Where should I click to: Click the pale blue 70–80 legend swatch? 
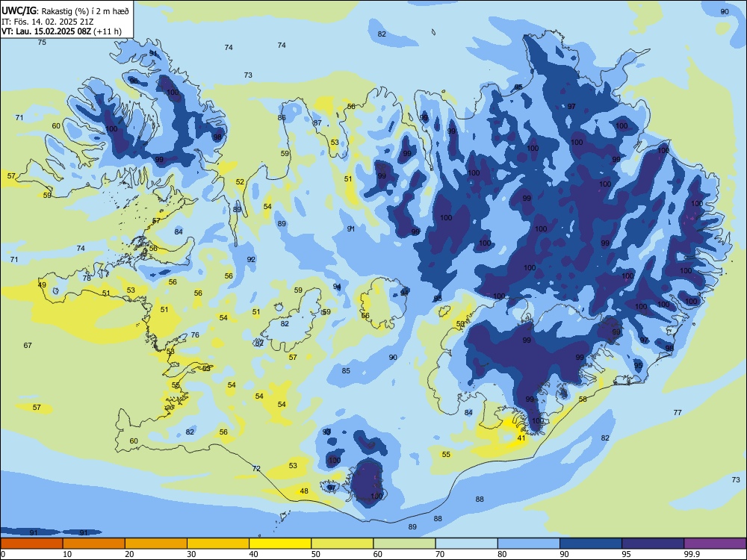[x=466, y=544]
